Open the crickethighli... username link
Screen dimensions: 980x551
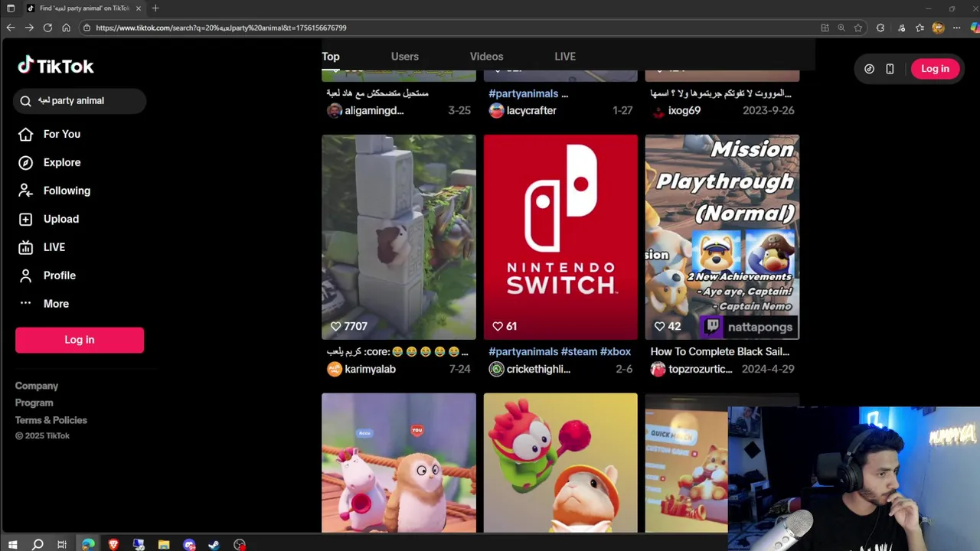[538, 369]
